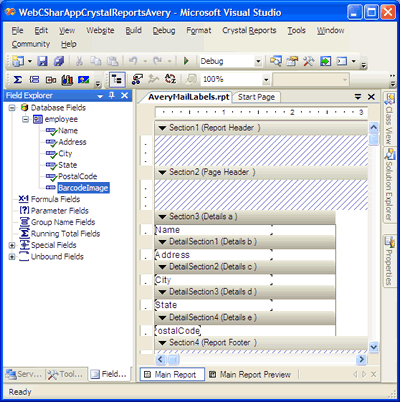Switch to Main Report Preview tab

coord(250,375)
